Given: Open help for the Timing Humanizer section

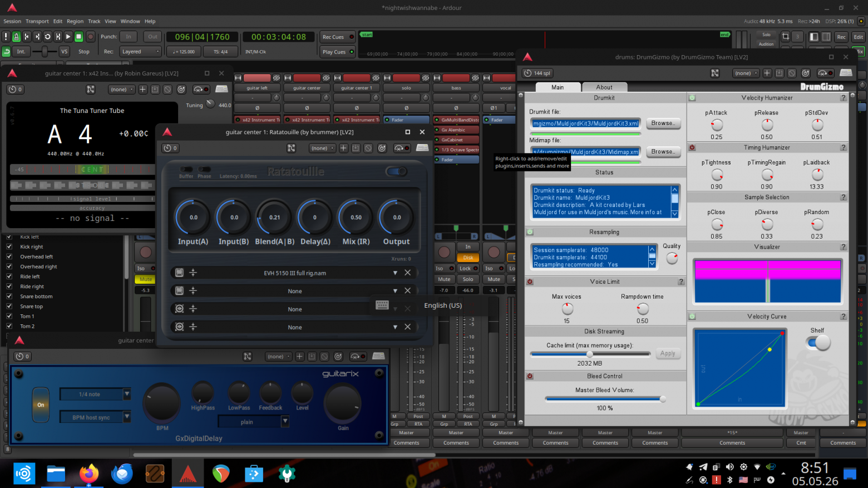Looking at the screenshot, I should click(844, 147).
